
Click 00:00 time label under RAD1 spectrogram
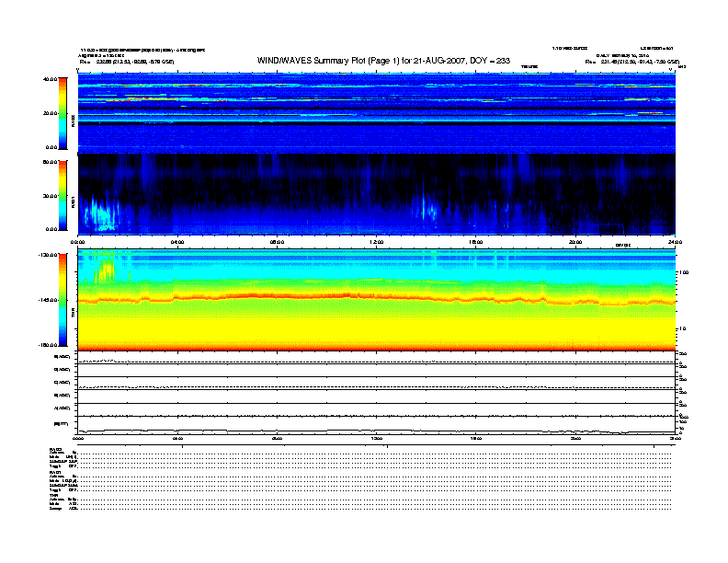coord(77,242)
